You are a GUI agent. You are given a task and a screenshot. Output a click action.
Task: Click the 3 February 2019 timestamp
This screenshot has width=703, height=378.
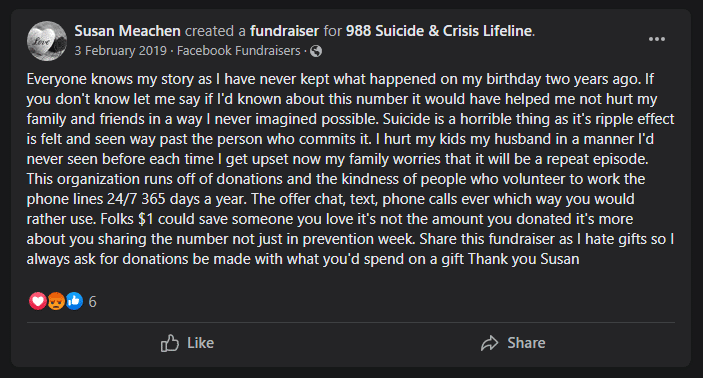[121, 51]
